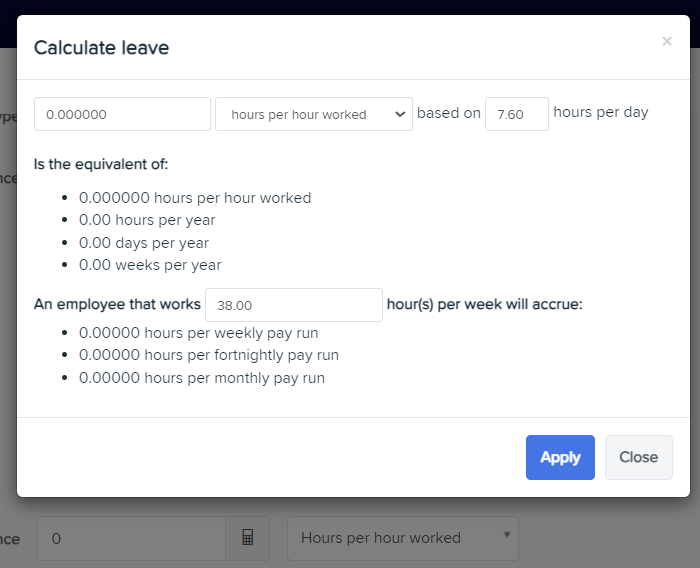Click the Calculate leave dialog title
700x568 pixels.
101,48
